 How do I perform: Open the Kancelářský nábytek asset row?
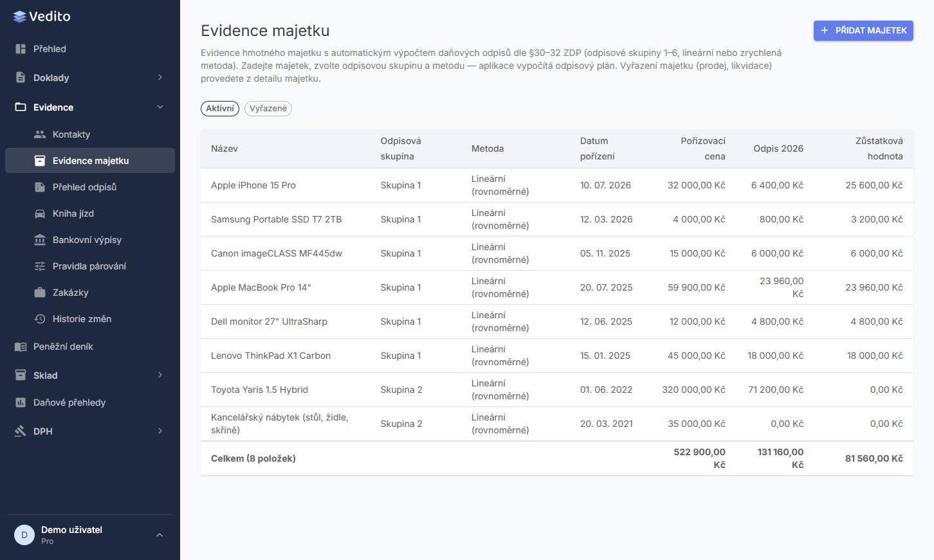tap(557, 424)
